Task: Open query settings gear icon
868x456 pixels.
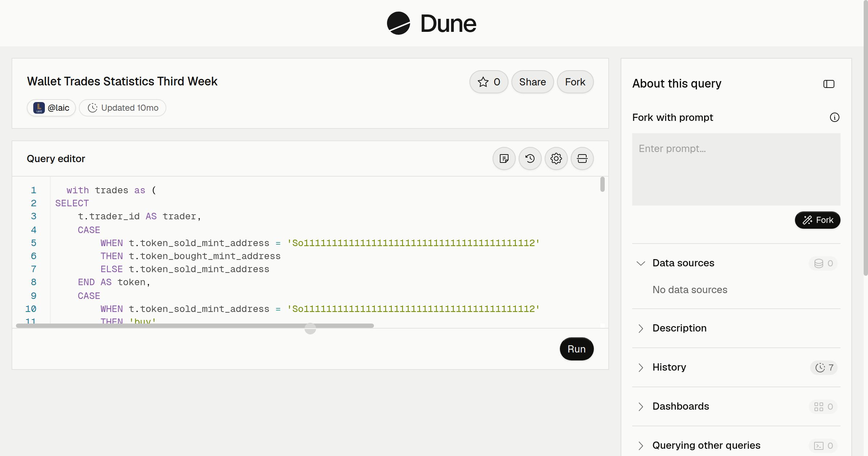Action: click(556, 159)
